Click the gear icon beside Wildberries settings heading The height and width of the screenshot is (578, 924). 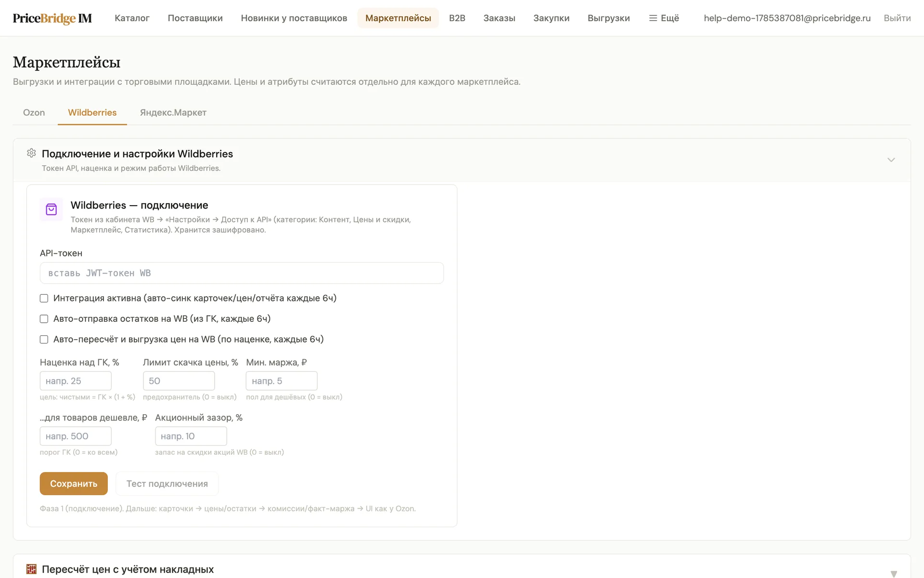coord(31,153)
